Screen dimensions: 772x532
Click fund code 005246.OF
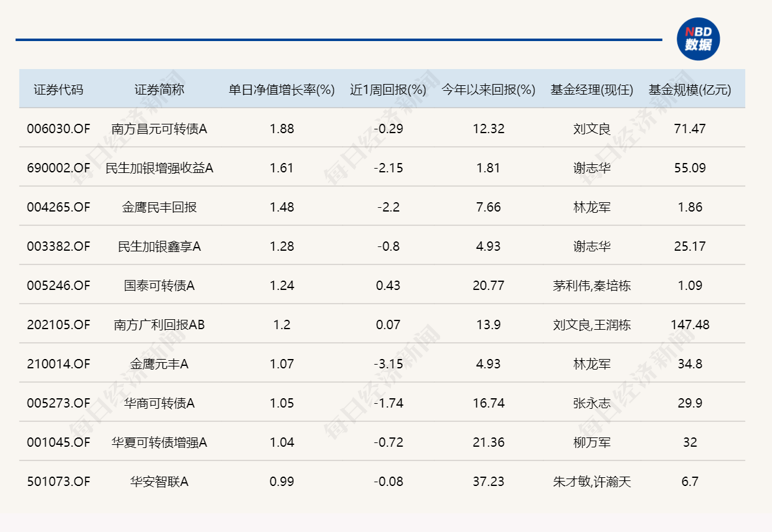(x=59, y=286)
